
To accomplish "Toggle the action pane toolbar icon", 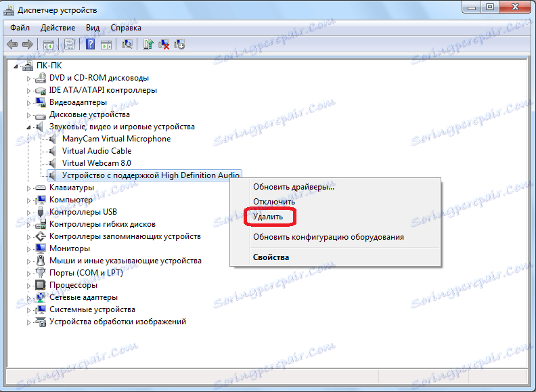I will (106, 44).
